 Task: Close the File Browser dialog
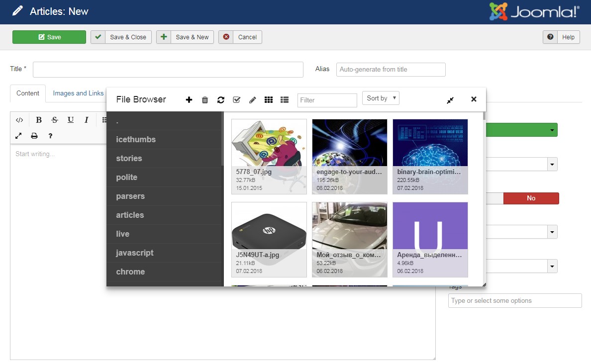coord(474,99)
